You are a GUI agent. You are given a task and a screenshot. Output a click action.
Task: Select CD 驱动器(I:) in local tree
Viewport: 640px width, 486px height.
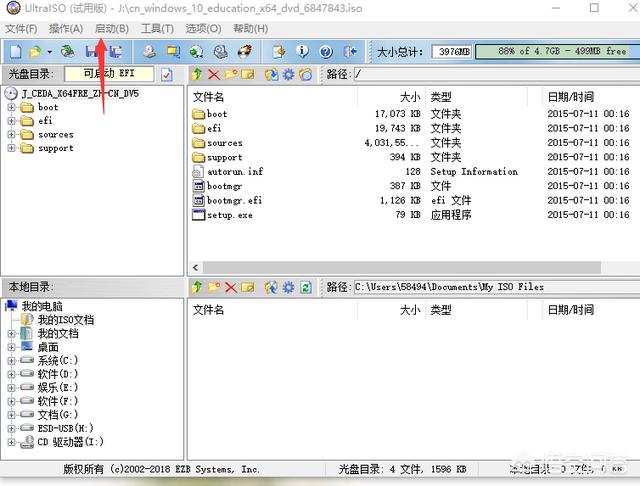(x=70, y=442)
